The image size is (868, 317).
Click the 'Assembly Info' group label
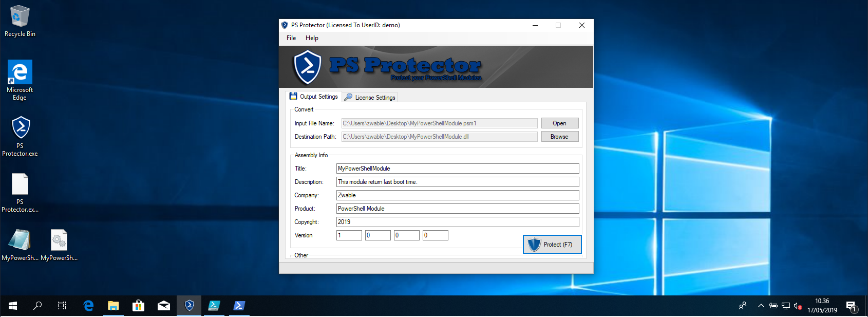(311, 155)
